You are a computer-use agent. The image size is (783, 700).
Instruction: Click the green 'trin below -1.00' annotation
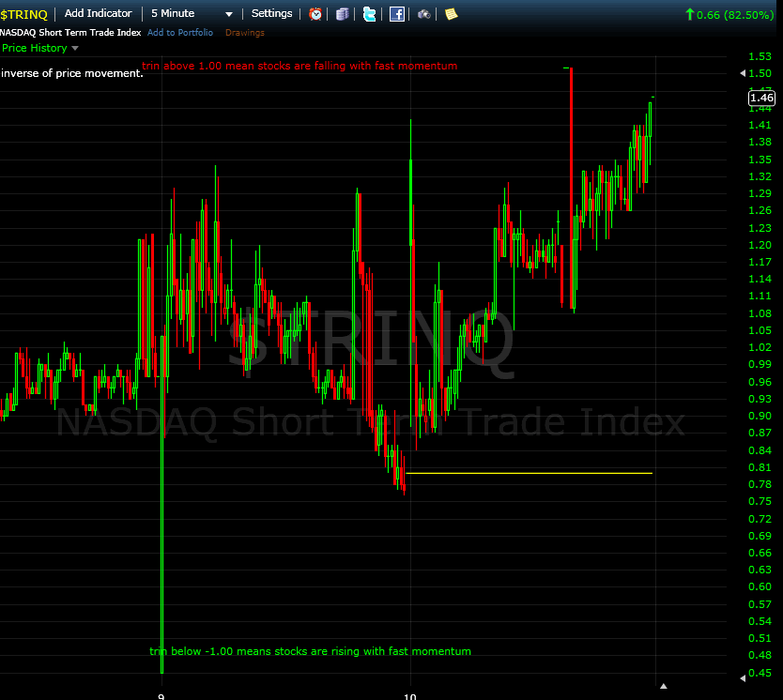click(x=310, y=651)
